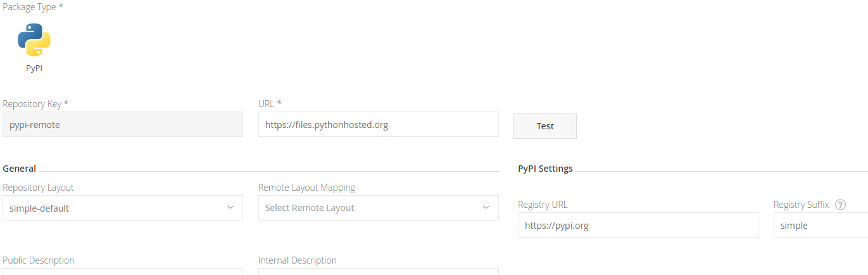Screen dimensions: 868x275
Task: Click the PyPI Python logo icon
Action: pyautogui.click(x=34, y=40)
